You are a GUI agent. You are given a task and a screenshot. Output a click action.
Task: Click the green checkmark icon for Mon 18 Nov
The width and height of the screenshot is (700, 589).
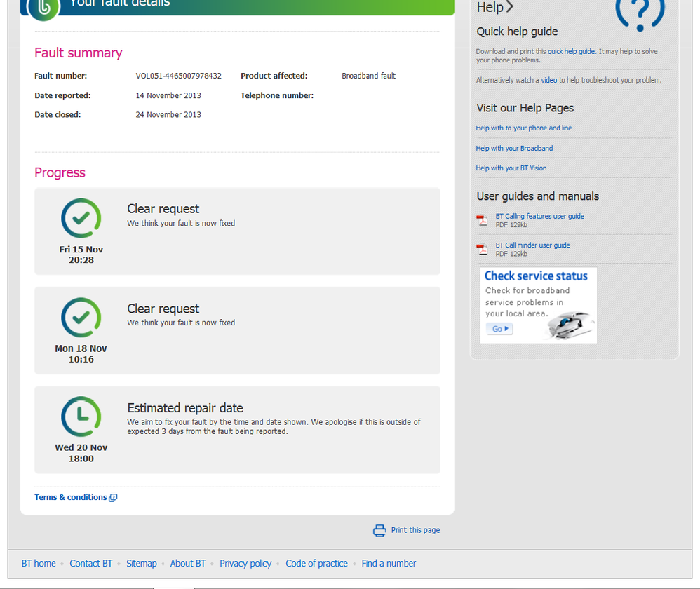pos(81,317)
